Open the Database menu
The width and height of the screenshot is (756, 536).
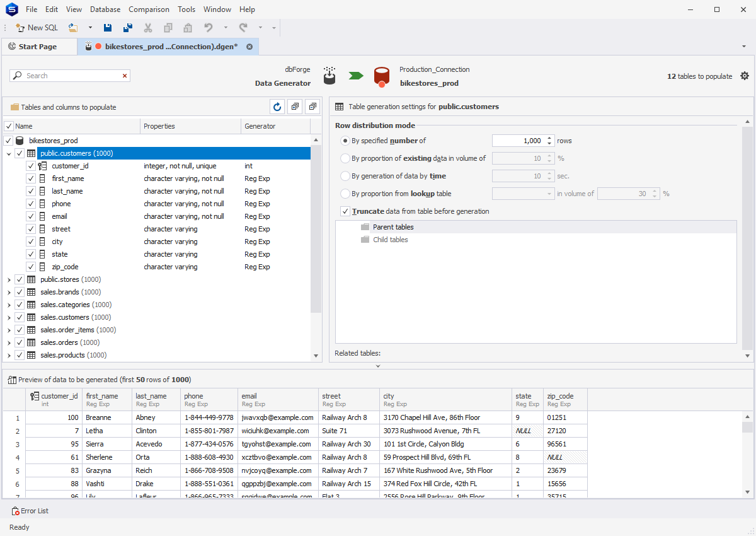[x=105, y=9]
